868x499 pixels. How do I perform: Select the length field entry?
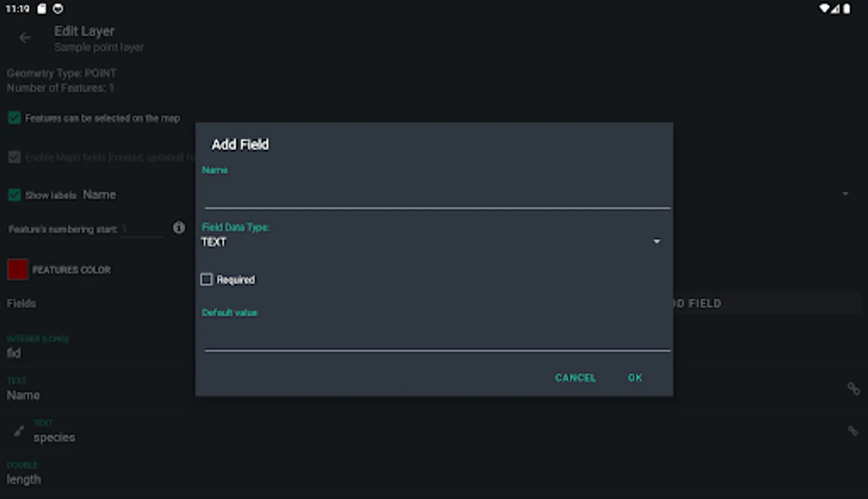point(24,479)
